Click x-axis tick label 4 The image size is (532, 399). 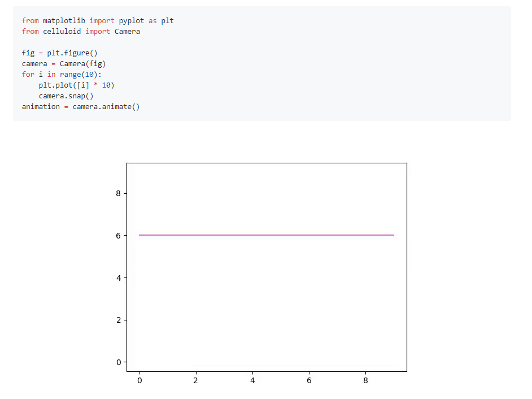(x=252, y=381)
